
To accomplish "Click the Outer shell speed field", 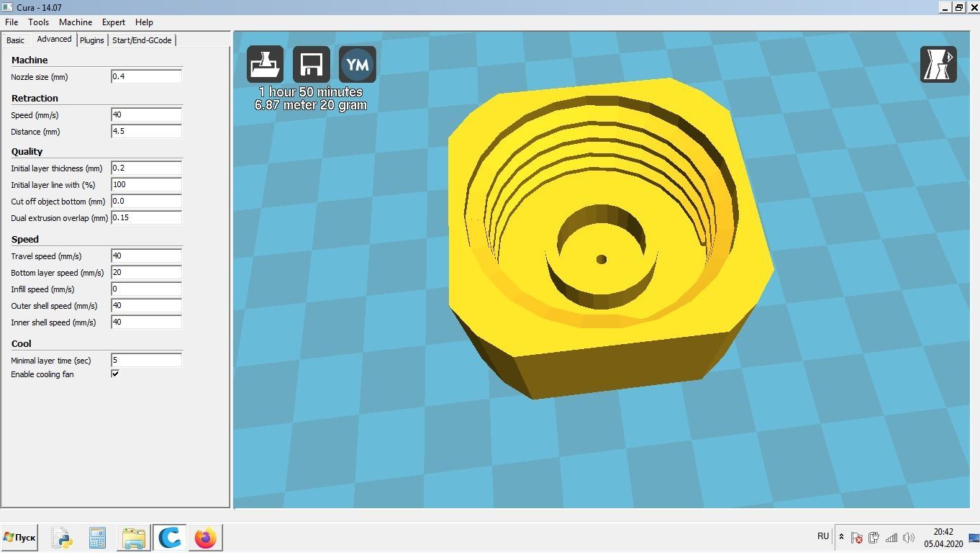I will 146,305.
